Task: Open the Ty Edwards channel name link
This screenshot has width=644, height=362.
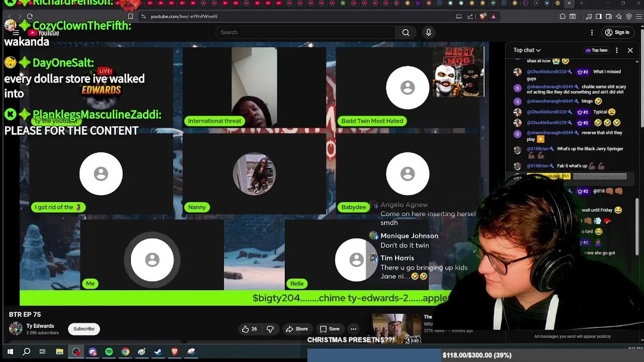Action: (x=40, y=326)
